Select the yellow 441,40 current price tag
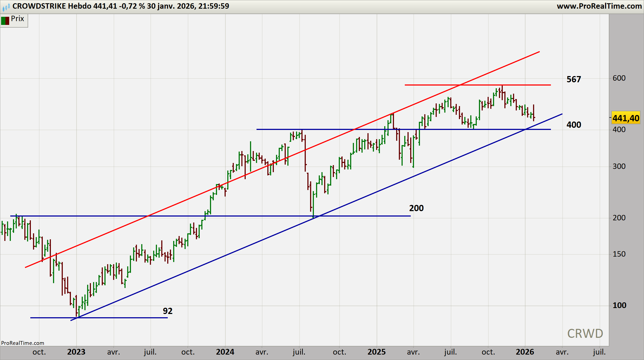 coord(626,118)
